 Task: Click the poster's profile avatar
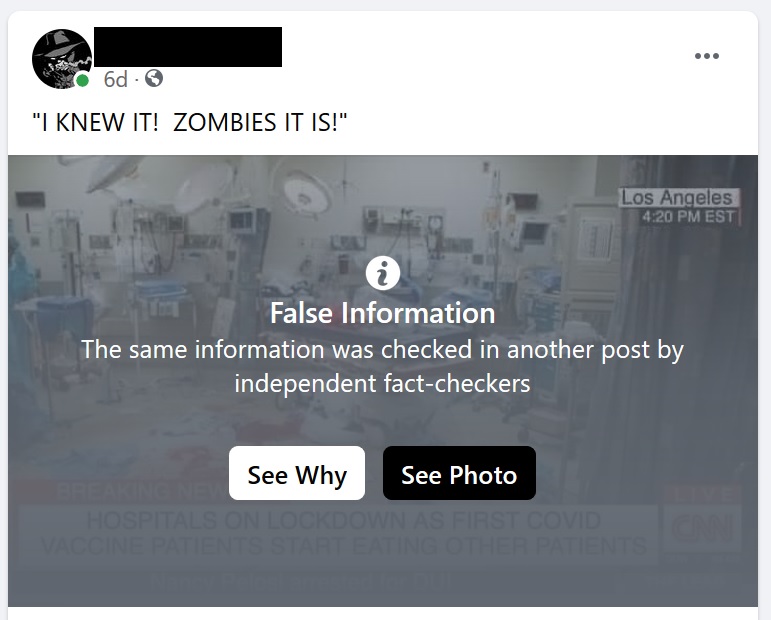point(62,59)
